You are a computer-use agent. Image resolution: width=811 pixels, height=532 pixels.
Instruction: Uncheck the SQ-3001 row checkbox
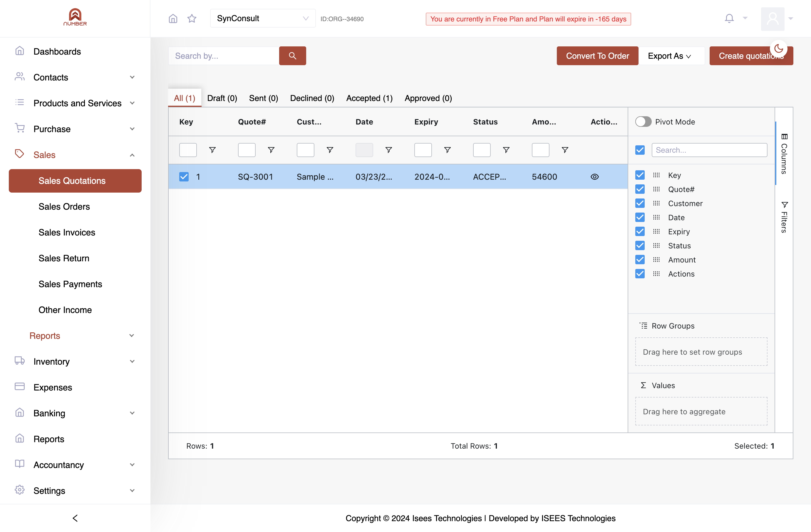(x=184, y=177)
